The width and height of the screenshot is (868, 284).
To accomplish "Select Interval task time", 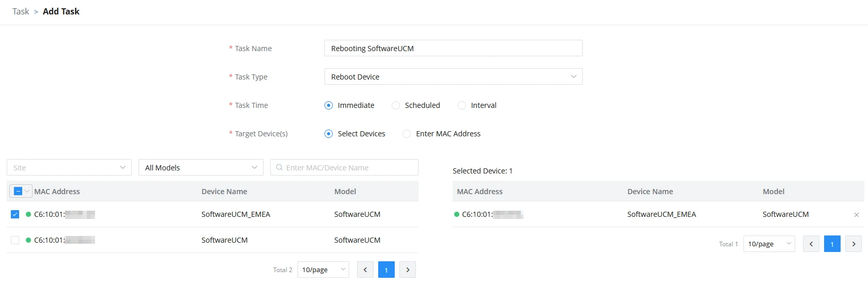I will tap(462, 105).
